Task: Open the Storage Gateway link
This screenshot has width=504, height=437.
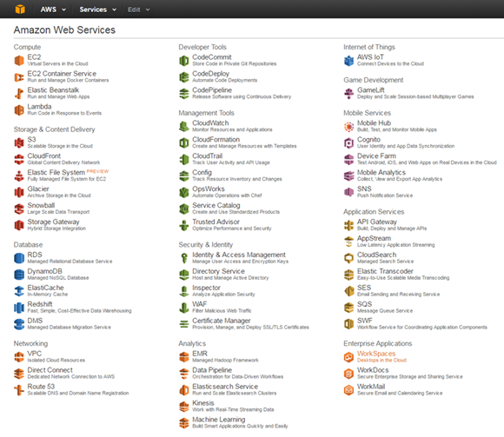Action: 53,222
